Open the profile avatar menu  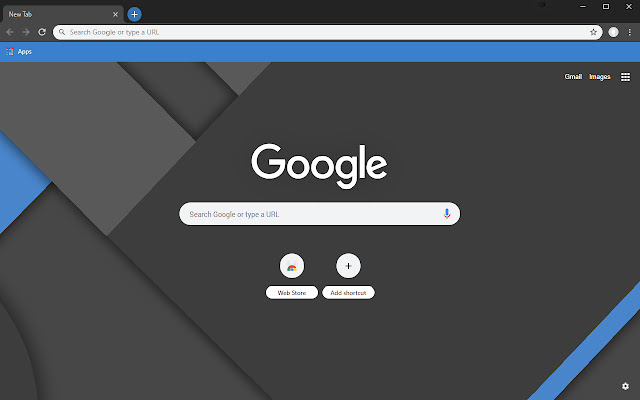coord(613,32)
